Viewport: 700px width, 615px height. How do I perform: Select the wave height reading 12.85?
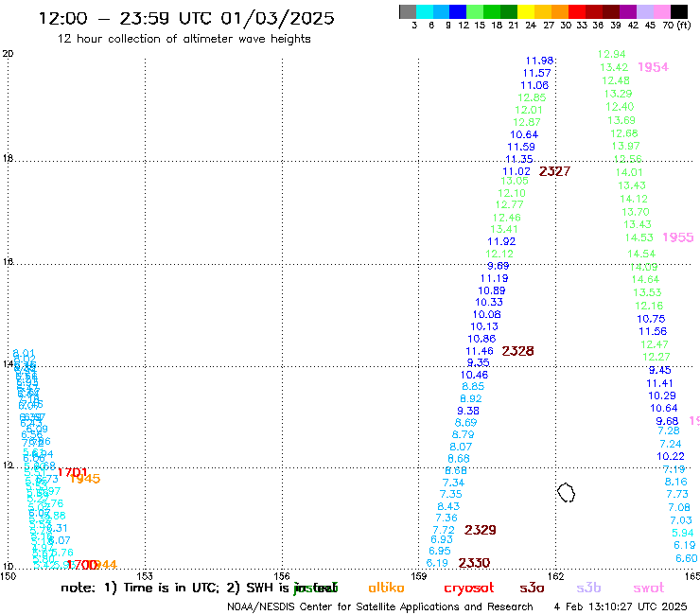[532, 97]
